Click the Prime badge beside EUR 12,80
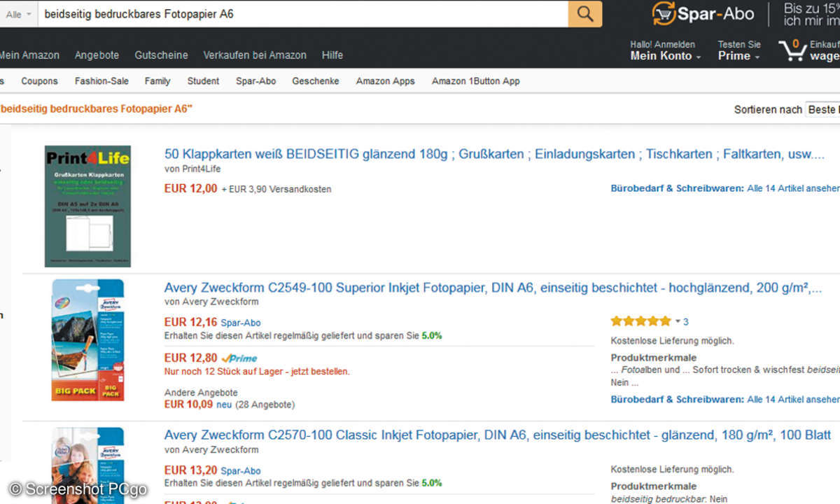This screenshot has width=840, height=504. click(239, 358)
